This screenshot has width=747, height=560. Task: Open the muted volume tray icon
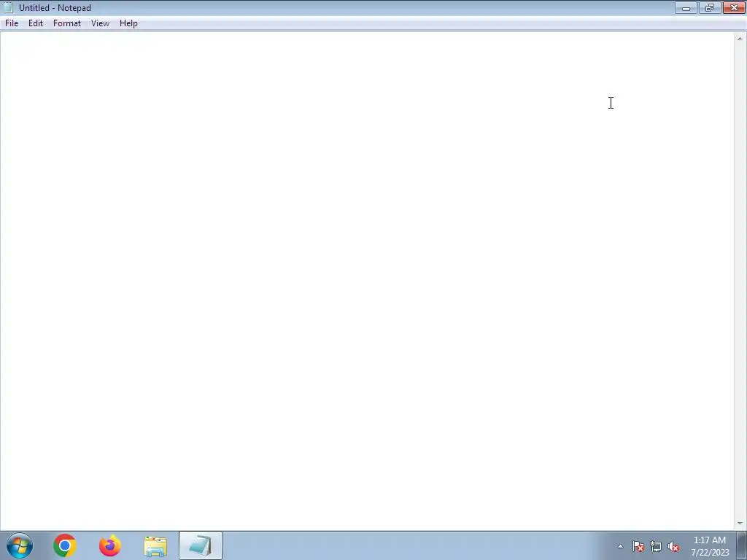[673, 547]
